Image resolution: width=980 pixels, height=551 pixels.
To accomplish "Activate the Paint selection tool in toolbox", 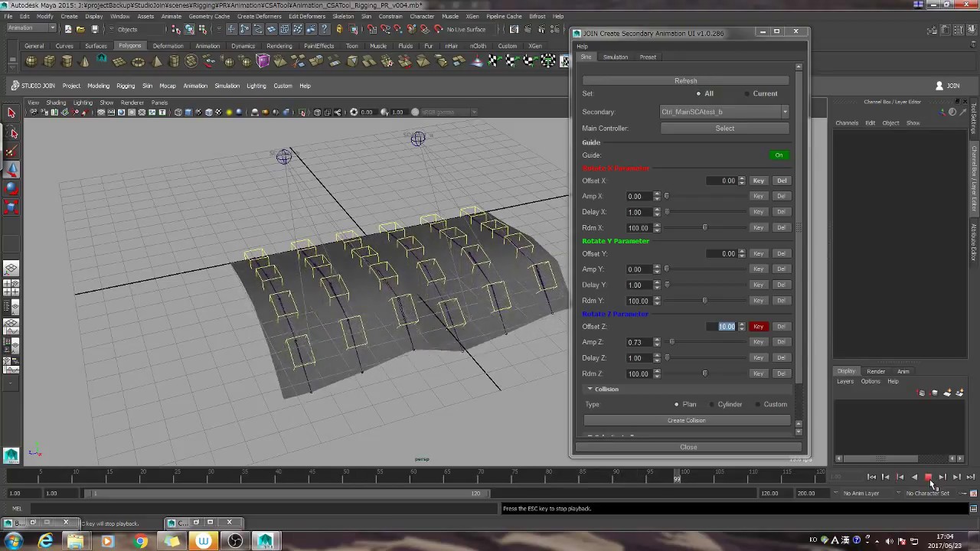I will [11, 151].
